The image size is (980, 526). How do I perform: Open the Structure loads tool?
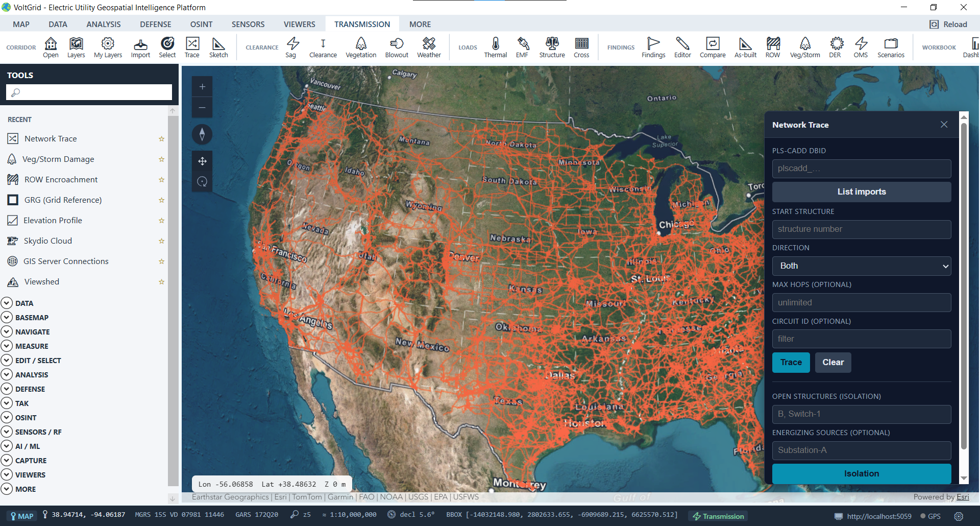[x=552, y=47]
